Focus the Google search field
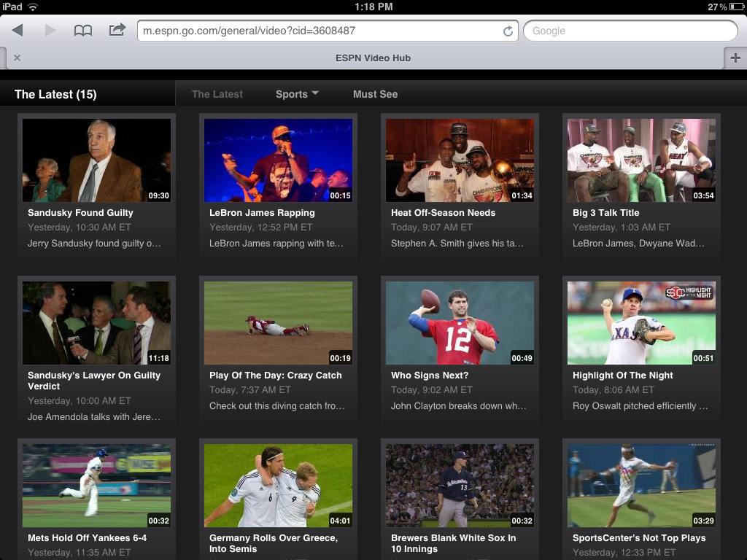The height and width of the screenshot is (560, 747). tap(630, 31)
